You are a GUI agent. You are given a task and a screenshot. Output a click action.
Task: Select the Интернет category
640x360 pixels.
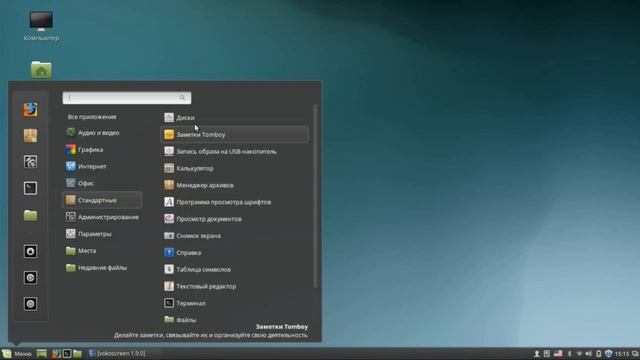click(102, 167)
